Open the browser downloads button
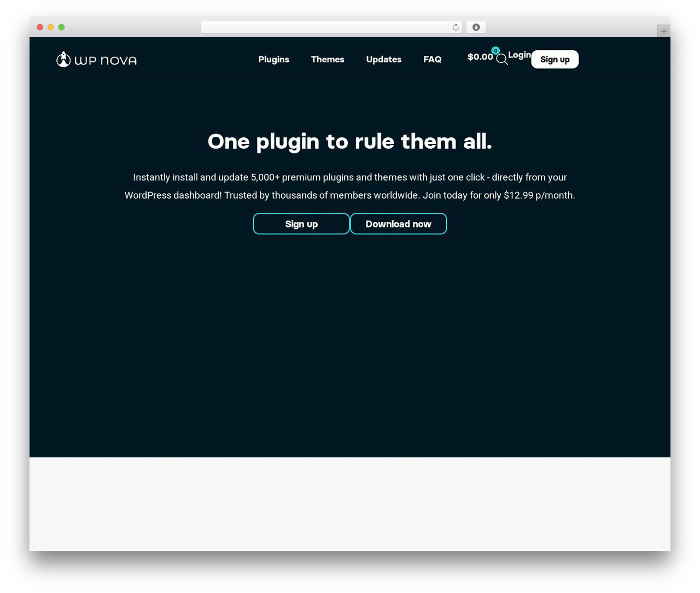 pos(476,27)
